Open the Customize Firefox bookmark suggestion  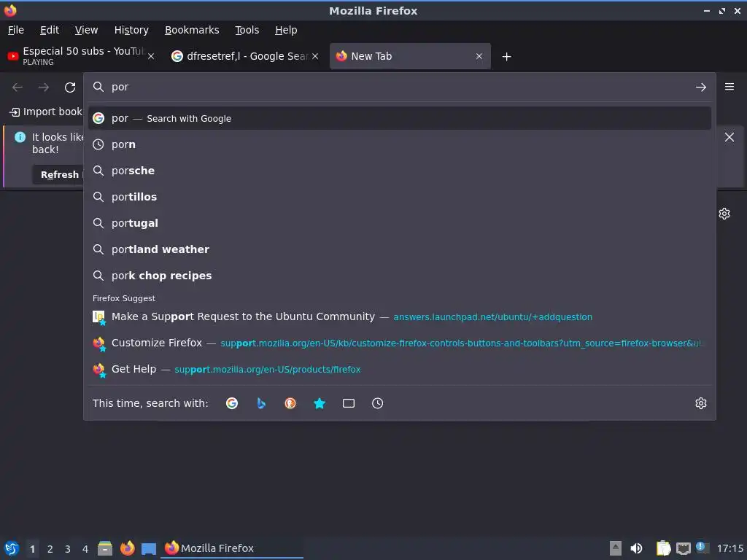pos(399,343)
